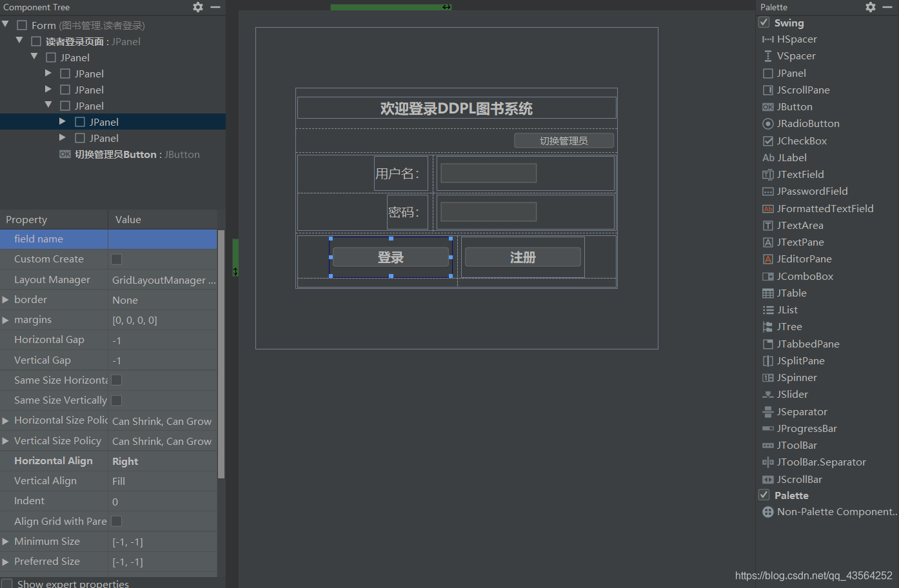
Task: Choose JToolBar palette component
Action: 790,446
